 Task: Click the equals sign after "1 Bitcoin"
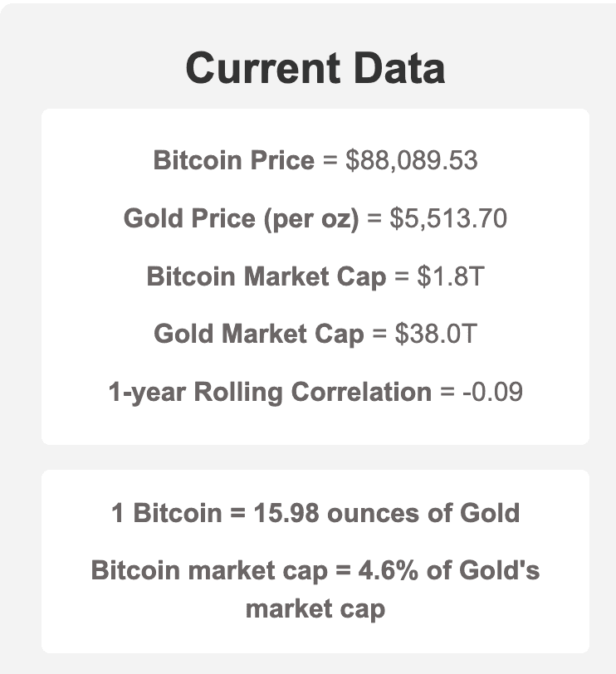pos(238,513)
